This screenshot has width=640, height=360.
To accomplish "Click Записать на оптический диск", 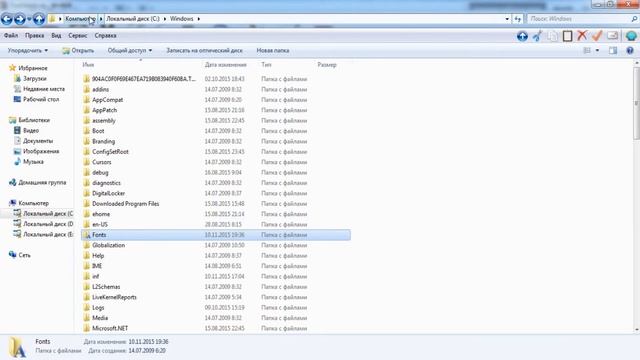I will coord(204,51).
